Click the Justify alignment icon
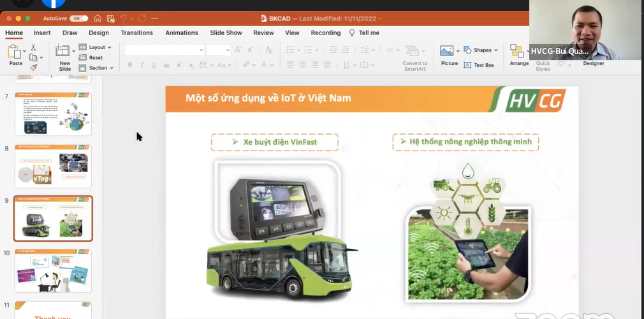The width and height of the screenshot is (644, 319). point(327,64)
